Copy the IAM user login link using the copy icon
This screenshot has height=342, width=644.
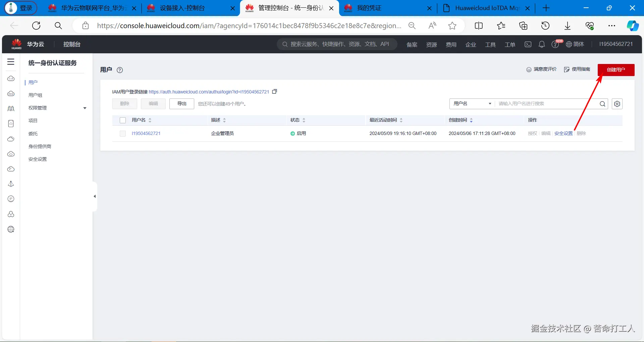coord(275,91)
